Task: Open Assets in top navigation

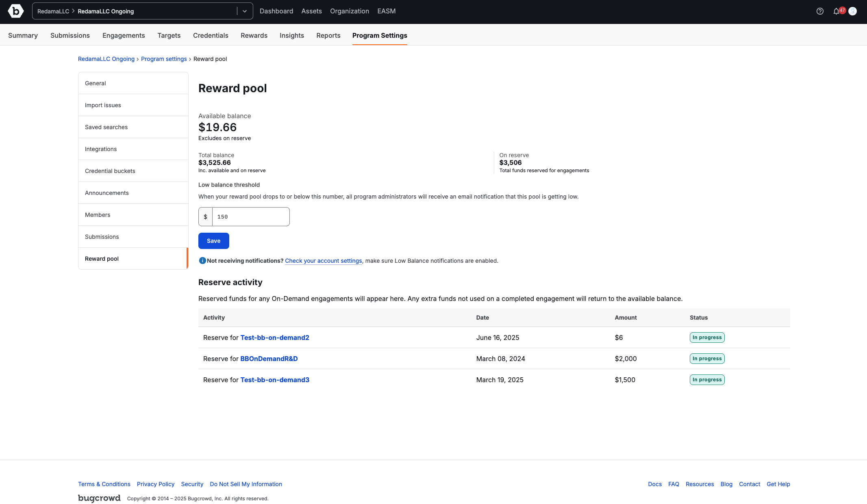Action: [311, 11]
